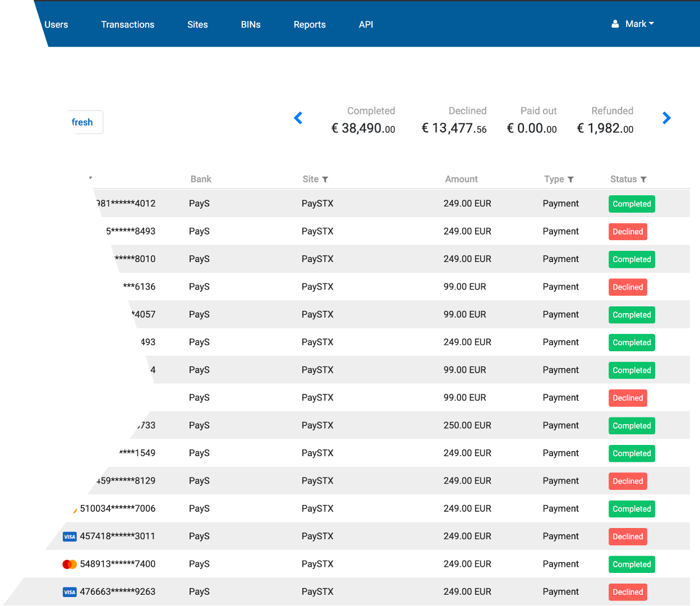700x606 pixels.
Task: Click the Refresh button
Action: pos(84,122)
